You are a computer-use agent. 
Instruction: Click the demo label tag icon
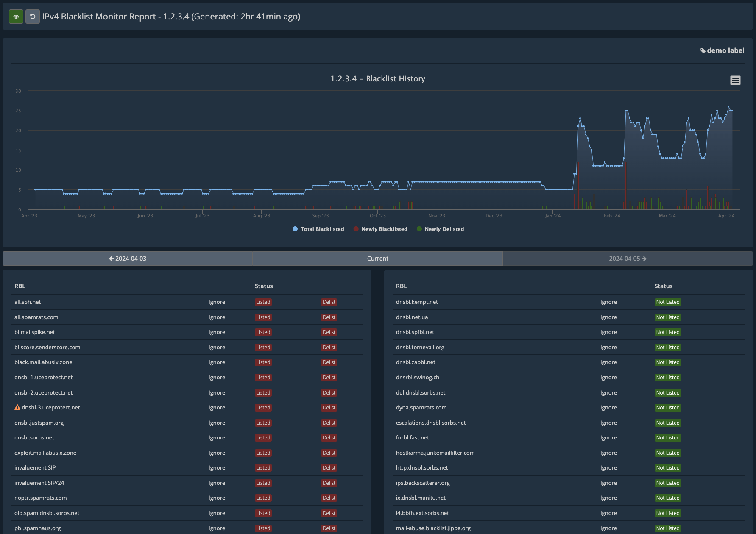[703, 51]
